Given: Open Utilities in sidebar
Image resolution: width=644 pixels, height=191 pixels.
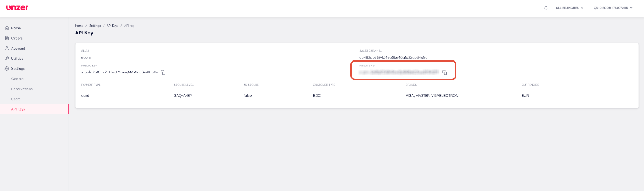Looking at the screenshot, I should (17, 59).
